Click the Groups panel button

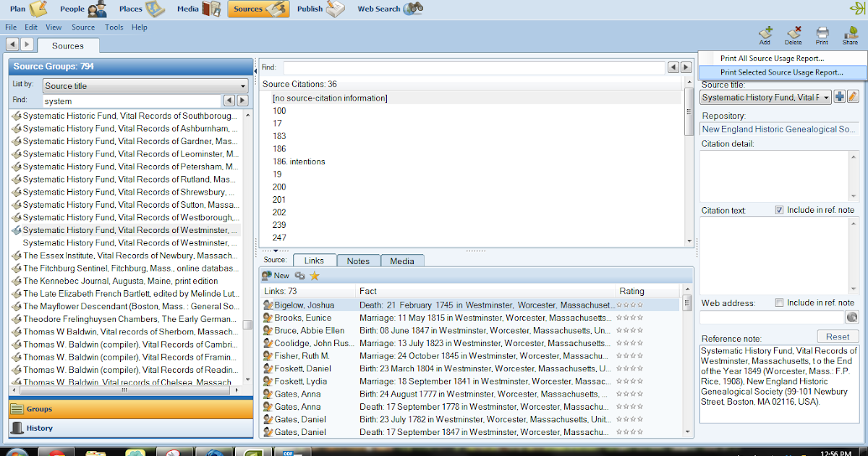tap(131, 409)
